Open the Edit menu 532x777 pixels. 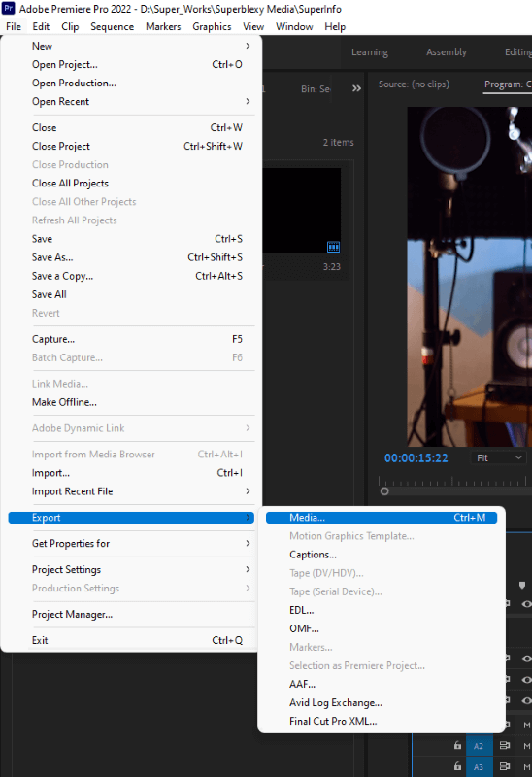pyautogui.click(x=41, y=27)
